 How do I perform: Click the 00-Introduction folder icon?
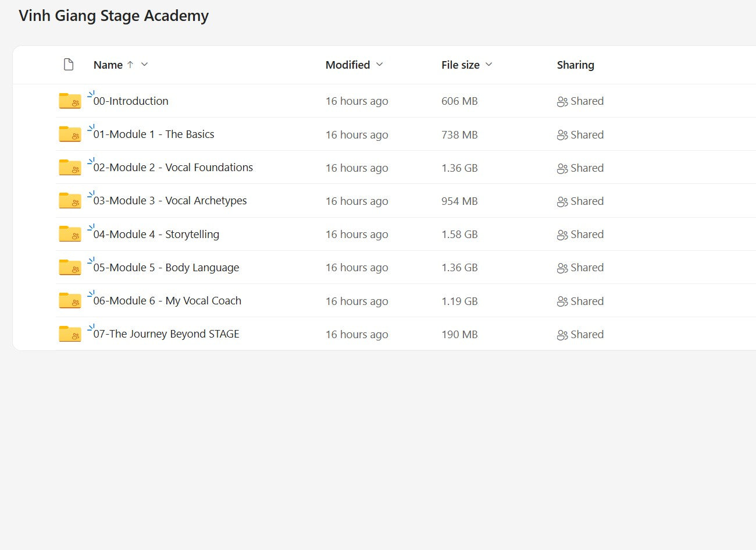click(x=70, y=101)
